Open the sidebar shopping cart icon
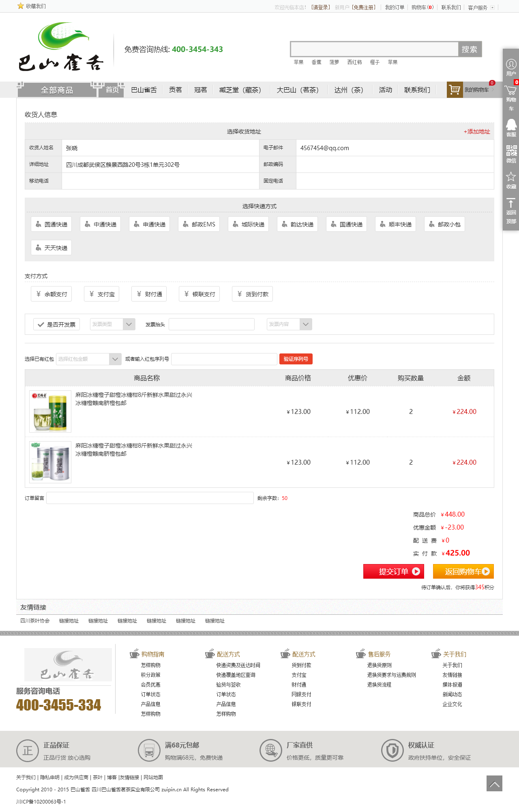The image size is (519, 812). [x=511, y=91]
